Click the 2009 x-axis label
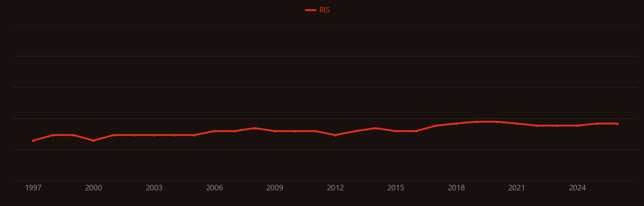The image size is (644, 206). (x=275, y=188)
